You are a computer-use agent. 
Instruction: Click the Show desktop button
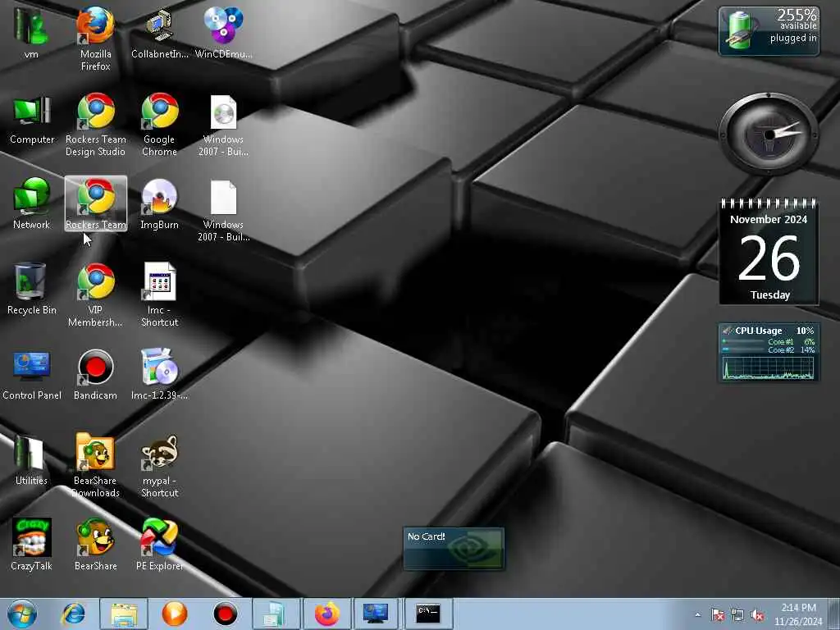point(834,614)
